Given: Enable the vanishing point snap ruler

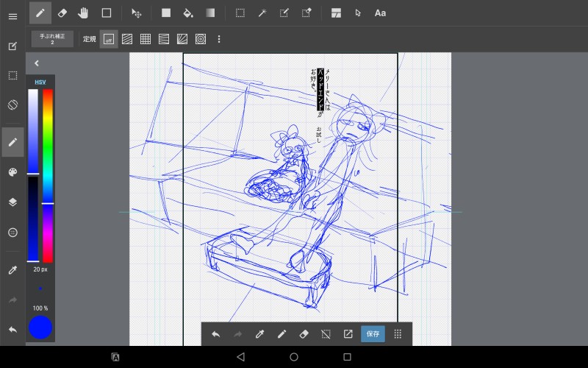Looking at the screenshot, I should click(164, 39).
